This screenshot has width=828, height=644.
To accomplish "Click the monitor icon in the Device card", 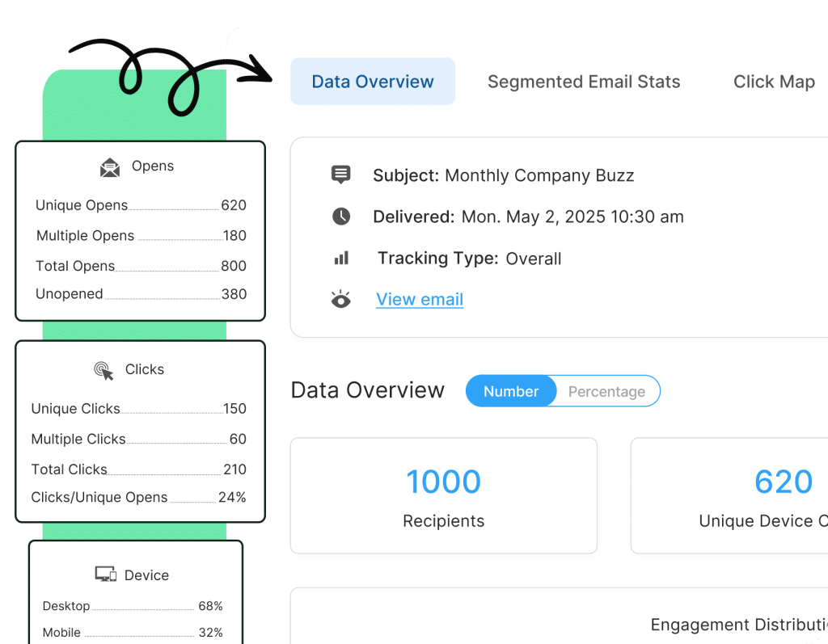I will click(x=106, y=573).
